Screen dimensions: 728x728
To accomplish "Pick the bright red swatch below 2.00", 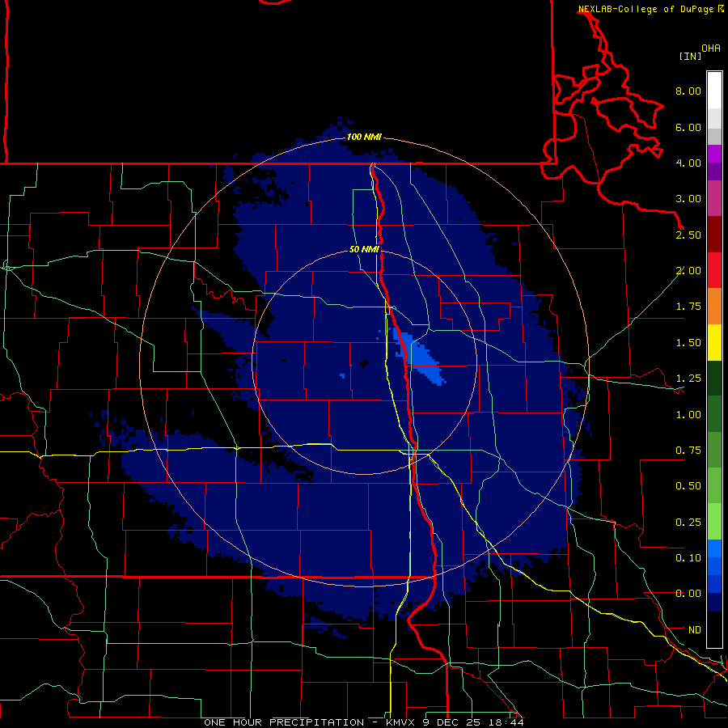I will (714, 270).
